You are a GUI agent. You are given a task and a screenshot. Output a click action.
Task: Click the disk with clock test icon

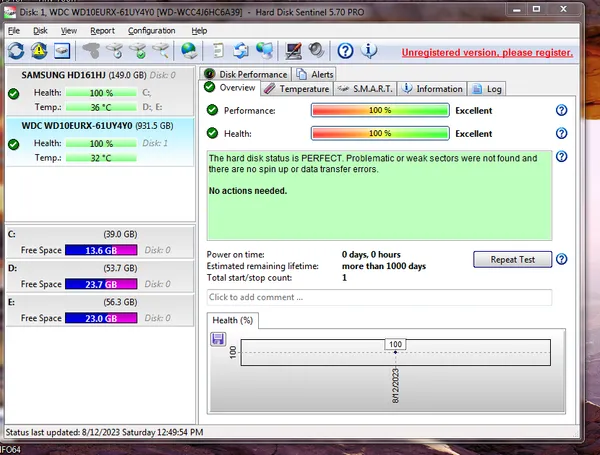pos(115,51)
